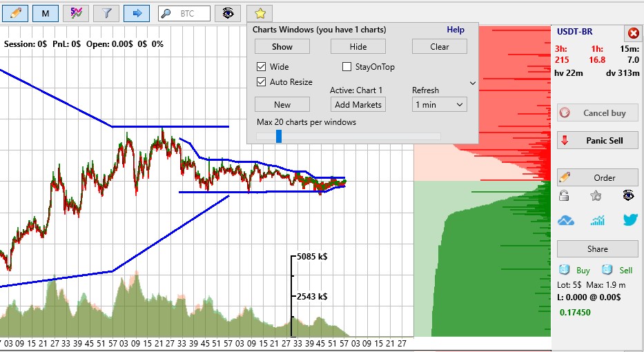Click the padlock icon under Order
Image resolution: width=644 pixels, height=352 pixels.
564,196
